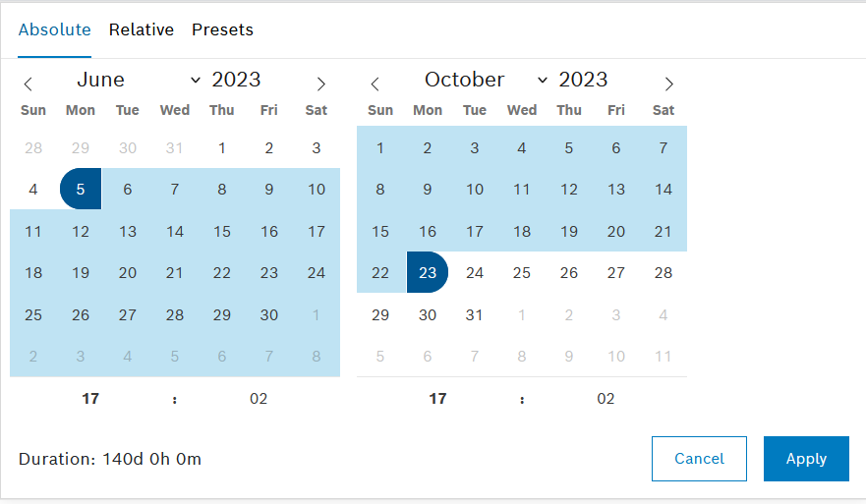Pick June 15 in left calendar
Screen dimensions: 866x504
point(222,231)
